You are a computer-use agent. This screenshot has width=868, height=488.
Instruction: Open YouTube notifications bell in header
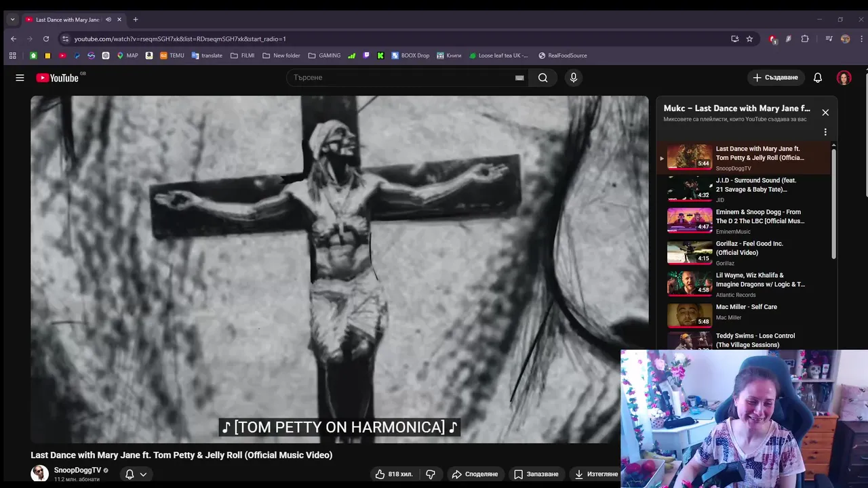point(818,78)
